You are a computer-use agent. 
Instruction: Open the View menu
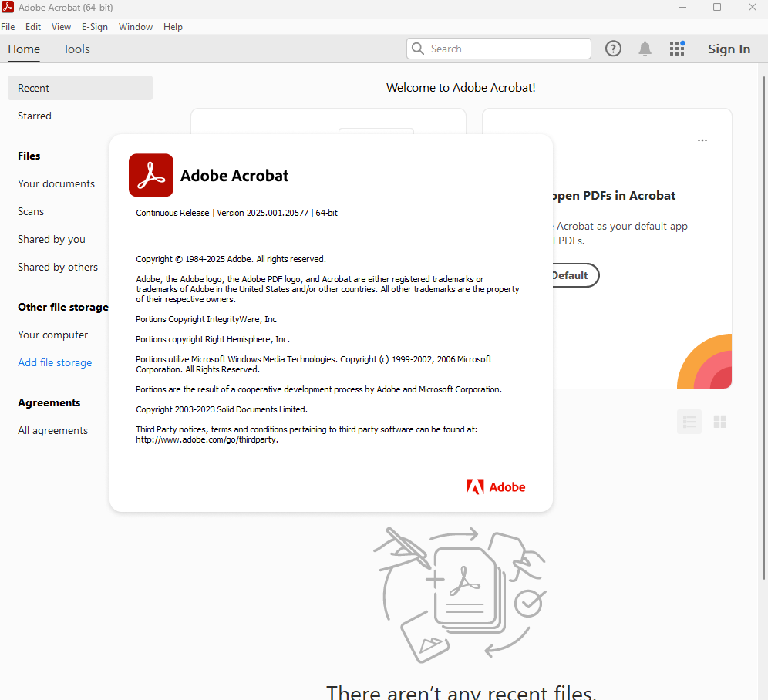(61, 27)
